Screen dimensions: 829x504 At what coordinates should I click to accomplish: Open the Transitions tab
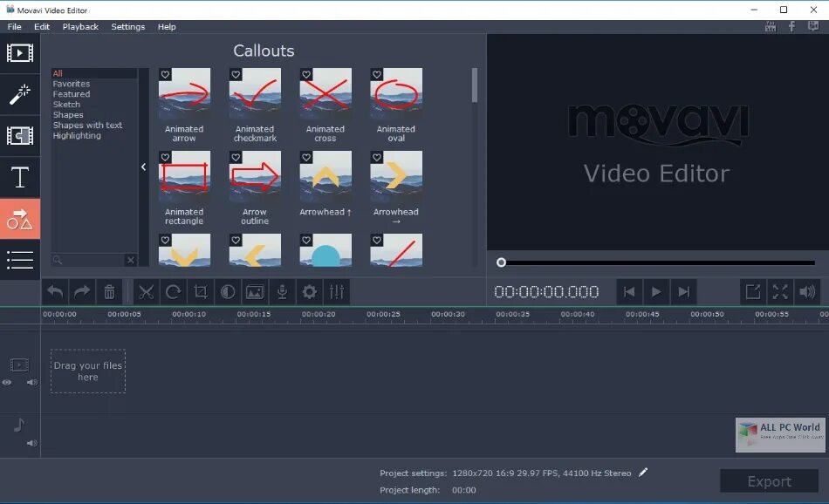(19, 136)
